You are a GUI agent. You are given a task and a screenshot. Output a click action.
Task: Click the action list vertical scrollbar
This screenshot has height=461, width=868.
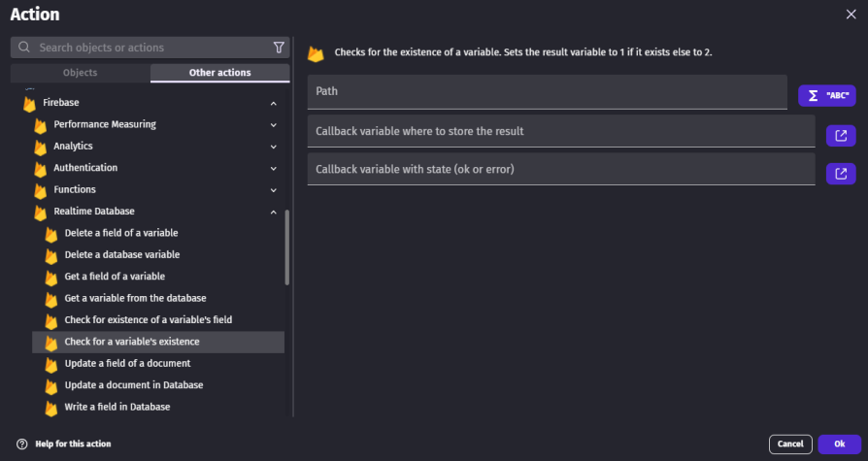tap(286, 247)
